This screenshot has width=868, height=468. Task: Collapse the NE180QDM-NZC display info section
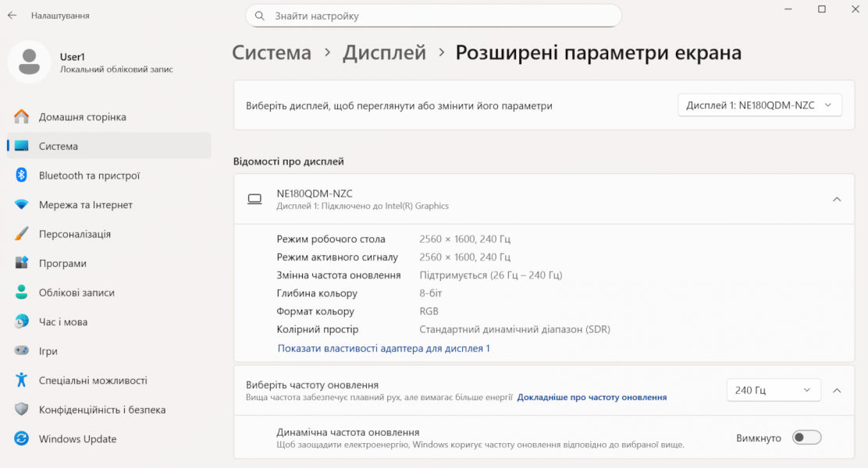pyautogui.click(x=836, y=200)
